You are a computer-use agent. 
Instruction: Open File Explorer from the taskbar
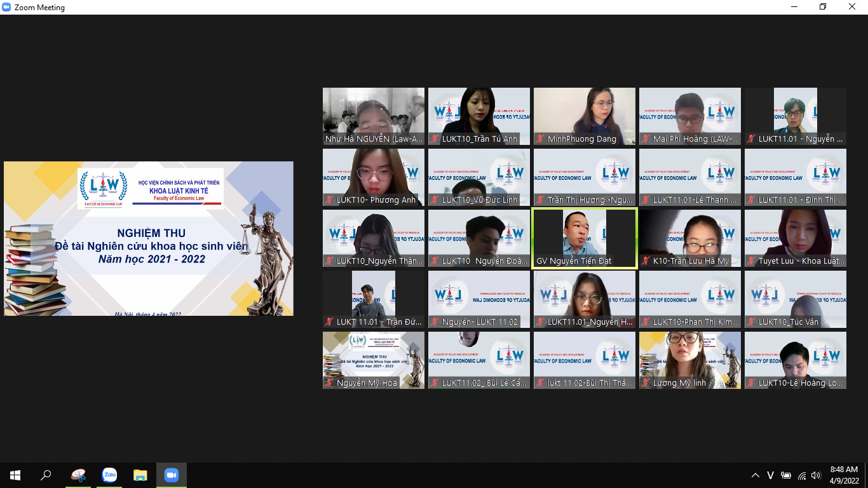tap(140, 475)
